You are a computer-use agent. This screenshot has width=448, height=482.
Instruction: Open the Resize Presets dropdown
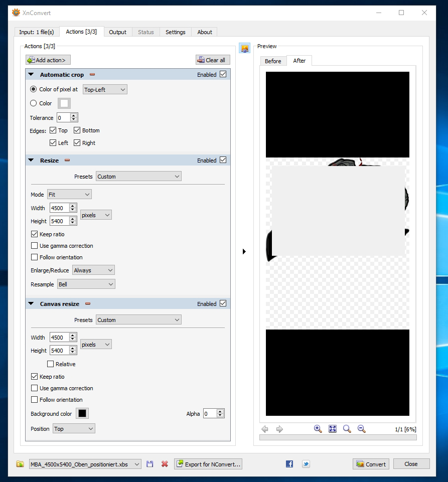click(x=138, y=177)
